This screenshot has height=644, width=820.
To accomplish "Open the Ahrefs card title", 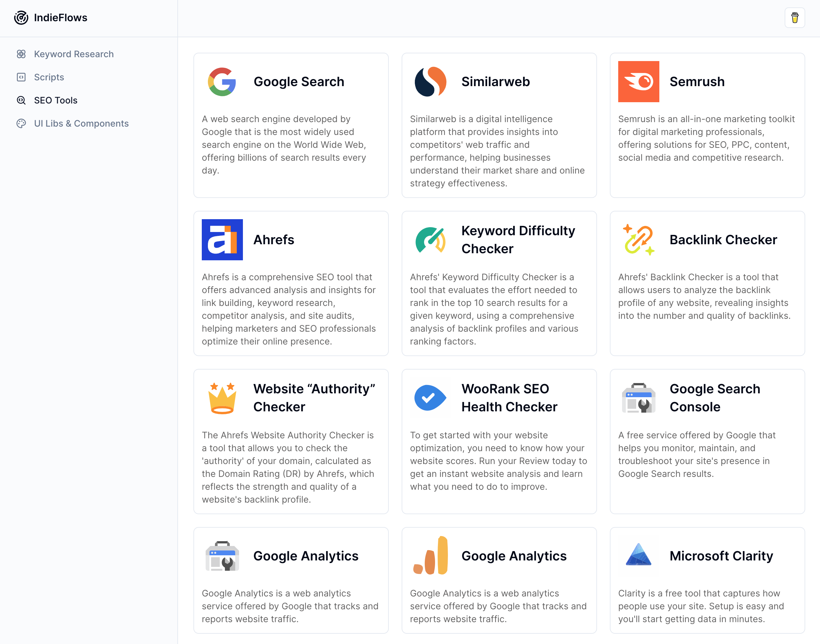I will pyautogui.click(x=273, y=240).
